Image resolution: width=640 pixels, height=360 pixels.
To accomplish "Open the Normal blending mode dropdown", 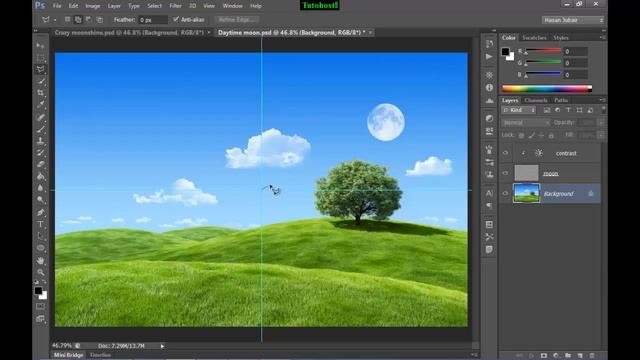I will pos(526,122).
